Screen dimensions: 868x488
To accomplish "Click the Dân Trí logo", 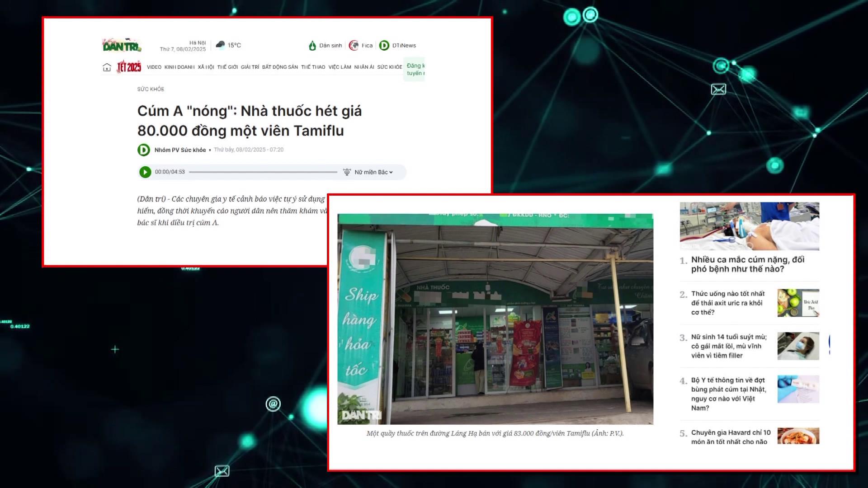I will 122,45.
